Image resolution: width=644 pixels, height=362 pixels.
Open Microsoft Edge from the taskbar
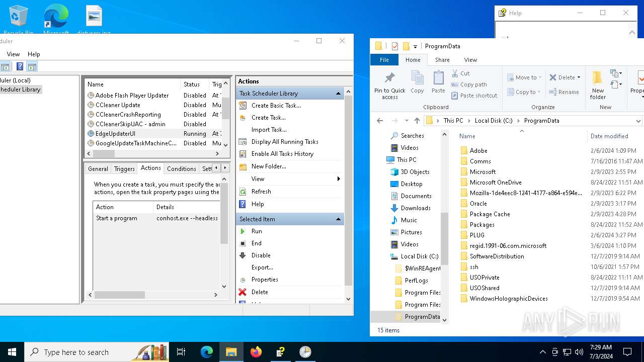[x=207, y=352]
